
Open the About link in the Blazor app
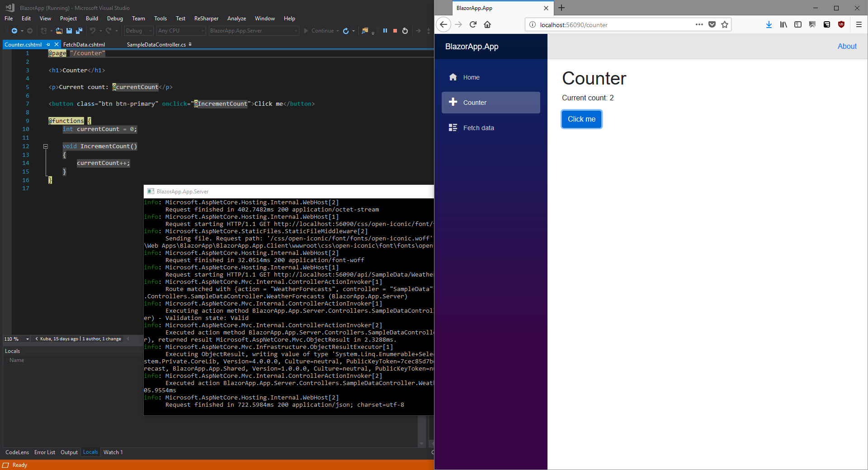pyautogui.click(x=847, y=46)
